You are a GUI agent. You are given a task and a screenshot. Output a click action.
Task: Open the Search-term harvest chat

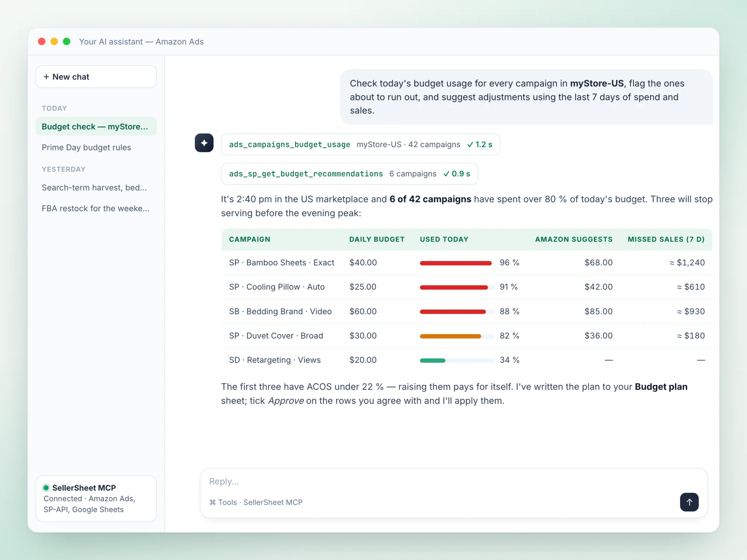coord(96,187)
